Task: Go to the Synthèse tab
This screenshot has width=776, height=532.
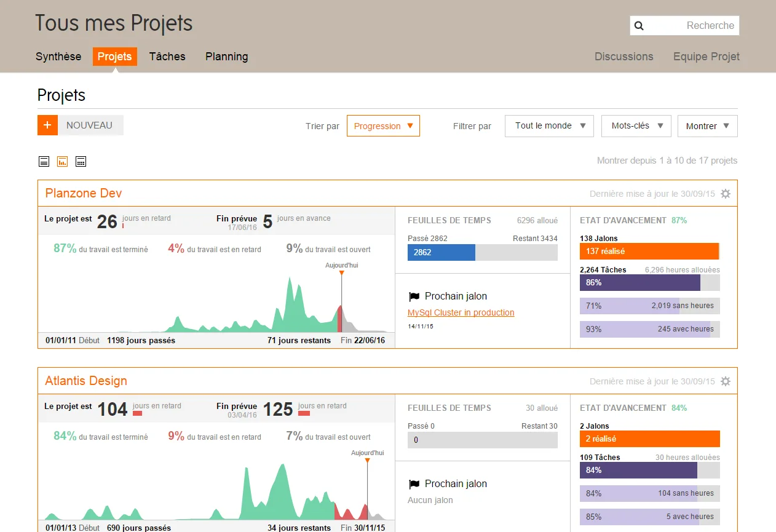Action: click(x=58, y=57)
